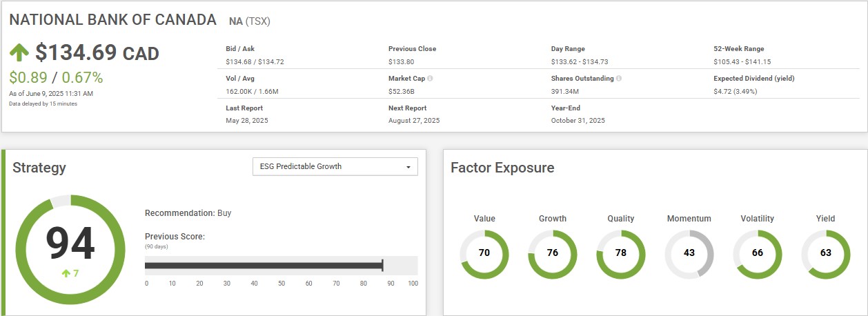Screen dimensions: 868x316
Task: Open the ESG Predictable Growth strategy dropdown
Action: coord(335,166)
